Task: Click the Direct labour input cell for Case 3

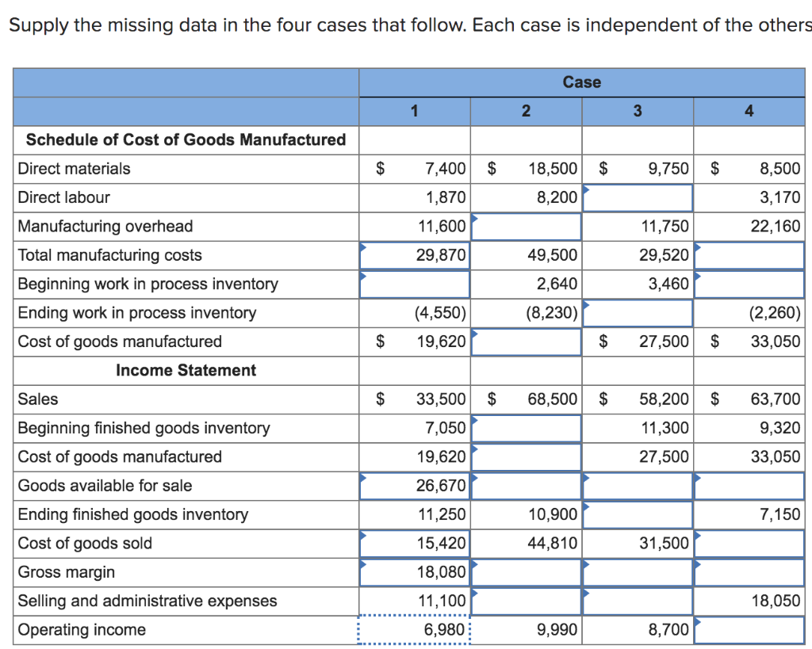Action: (x=638, y=197)
